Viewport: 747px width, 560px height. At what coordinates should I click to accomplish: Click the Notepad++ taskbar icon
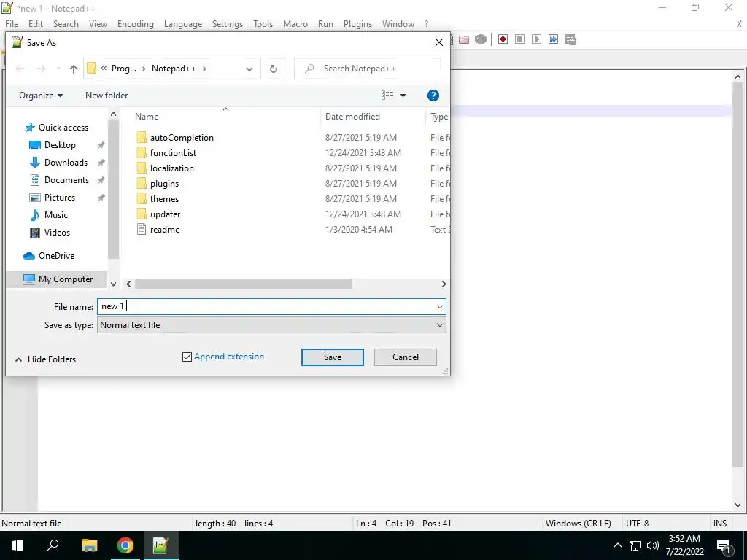(x=160, y=545)
